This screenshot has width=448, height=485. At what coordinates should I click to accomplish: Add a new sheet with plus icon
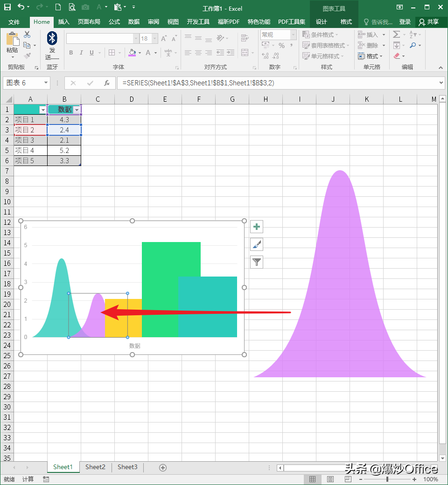163,468
